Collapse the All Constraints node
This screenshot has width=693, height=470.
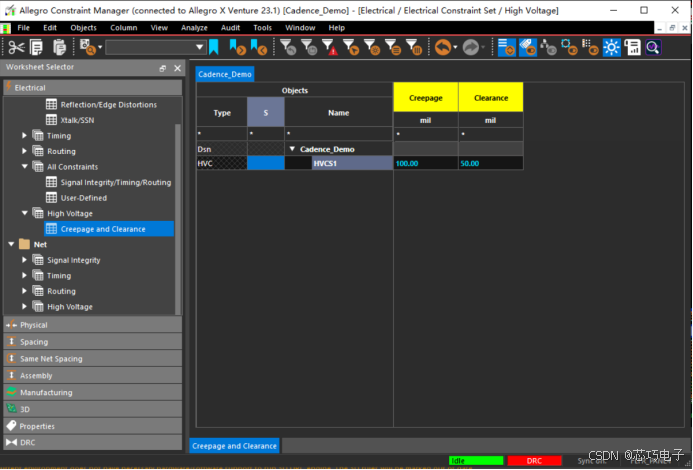(24, 167)
